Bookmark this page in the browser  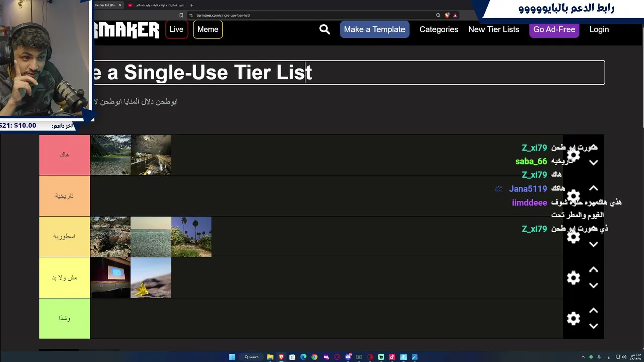(x=181, y=15)
